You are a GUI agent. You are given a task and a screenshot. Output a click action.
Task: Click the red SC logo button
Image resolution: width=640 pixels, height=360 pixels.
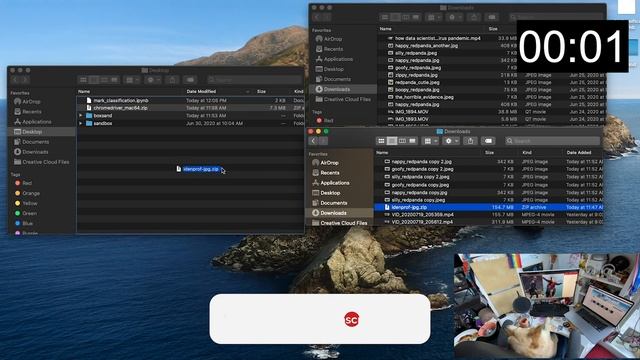[351, 319]
